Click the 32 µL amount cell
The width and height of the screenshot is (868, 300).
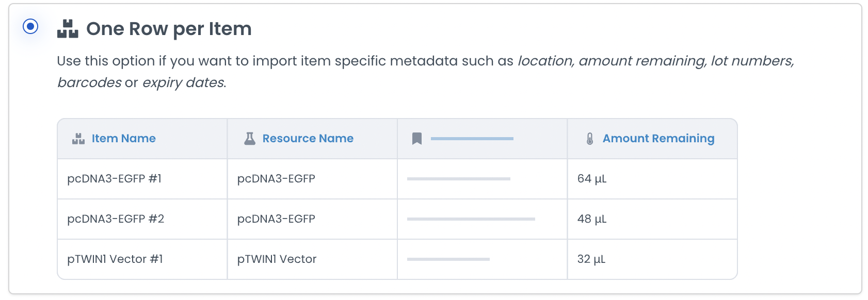coord(591,259)
